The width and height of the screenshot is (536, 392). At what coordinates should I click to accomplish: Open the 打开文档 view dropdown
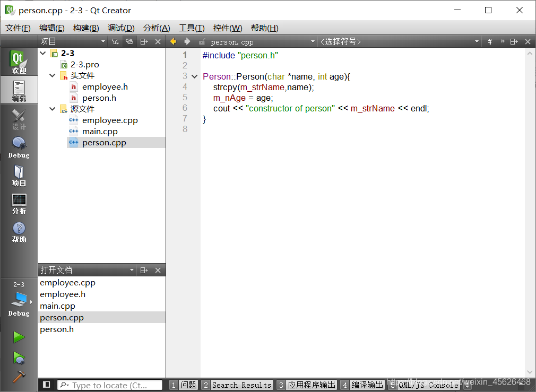(x=87, y=270)
